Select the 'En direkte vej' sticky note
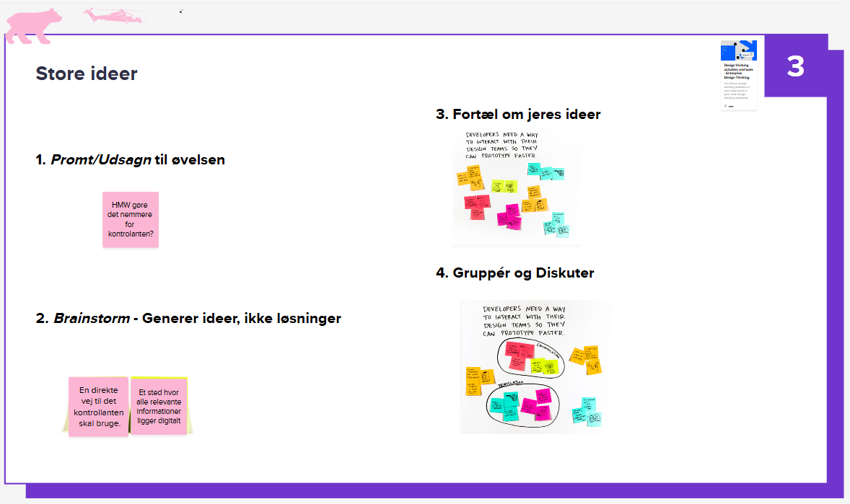The image size is (850, 504). click(98, 407)
